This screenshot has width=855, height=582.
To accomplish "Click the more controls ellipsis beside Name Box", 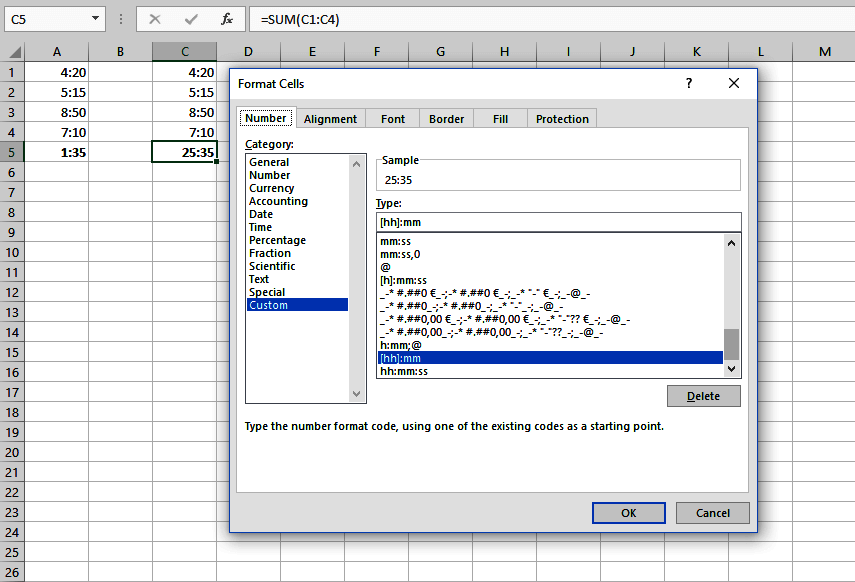I will pos(120,19).
